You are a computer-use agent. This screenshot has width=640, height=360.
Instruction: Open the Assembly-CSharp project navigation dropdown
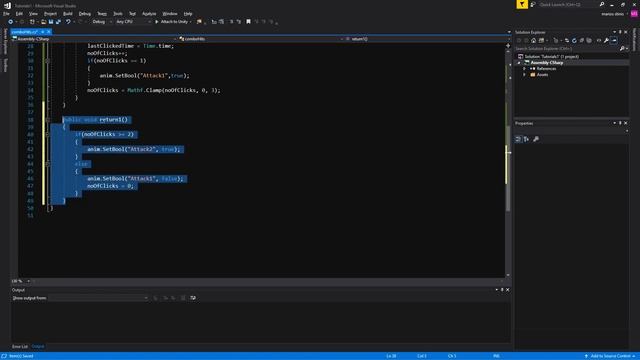coord(94,39)
